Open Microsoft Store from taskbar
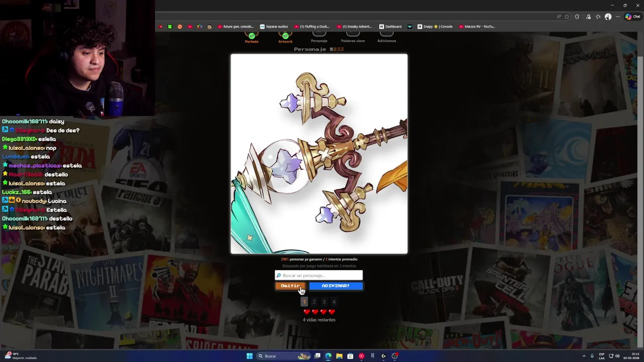The height and width of the screenshot is (362, 644). 350,356
